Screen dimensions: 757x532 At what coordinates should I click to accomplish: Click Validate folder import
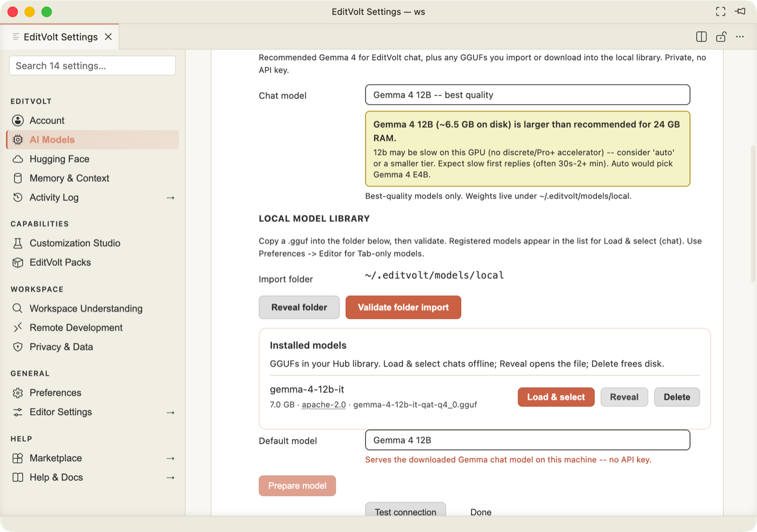[x=403, y=307]
